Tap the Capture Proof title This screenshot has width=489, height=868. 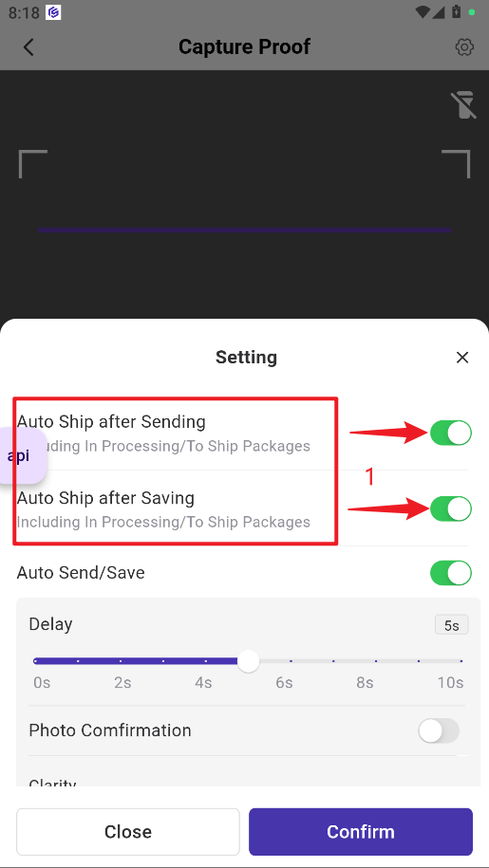pyautogui.click(x=244, y=47)
